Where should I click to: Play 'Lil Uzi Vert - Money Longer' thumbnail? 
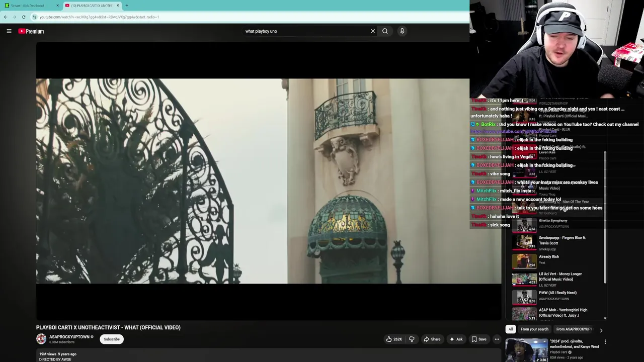tap(524, 279)
